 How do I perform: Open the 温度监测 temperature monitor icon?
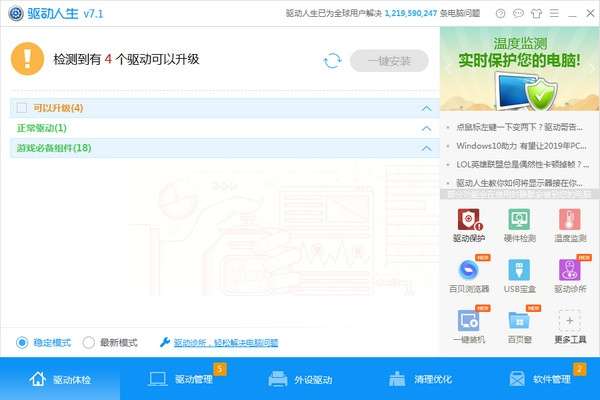point(570,220)
